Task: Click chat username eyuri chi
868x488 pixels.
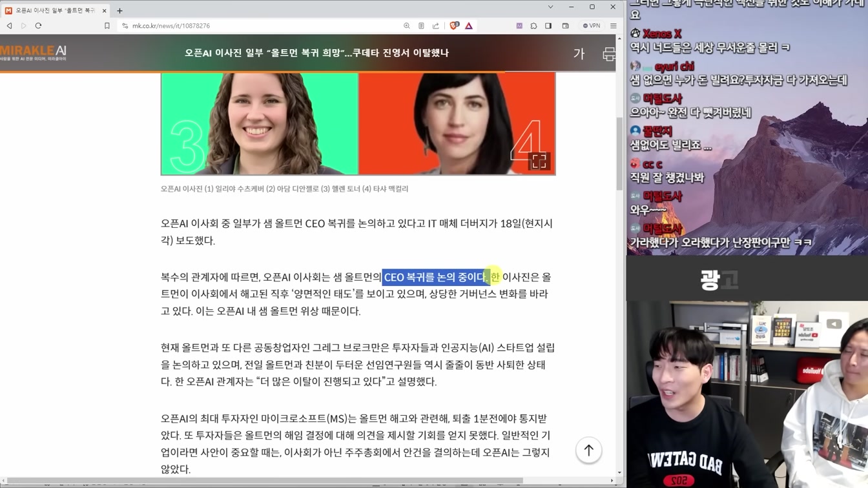Action: (674, 66)
